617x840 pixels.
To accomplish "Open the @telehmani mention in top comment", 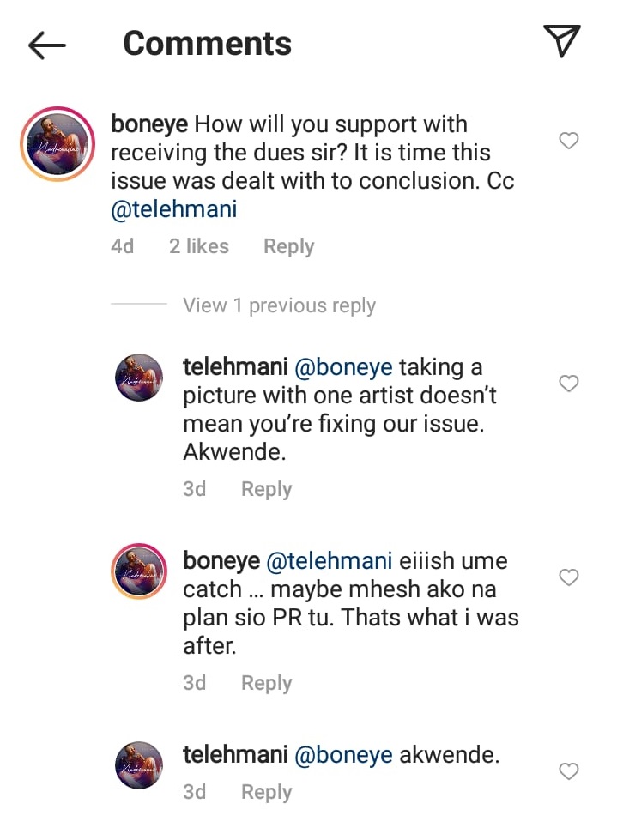I will coord(173,210).
